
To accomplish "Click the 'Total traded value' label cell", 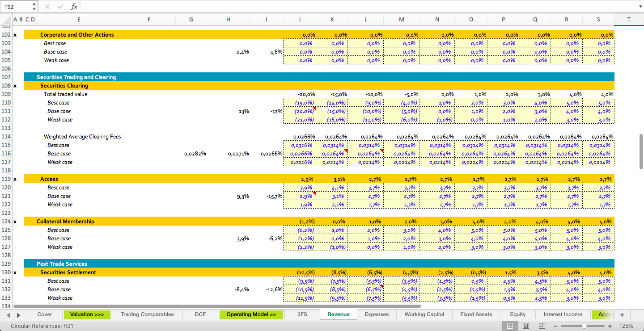I will (66, 94).
